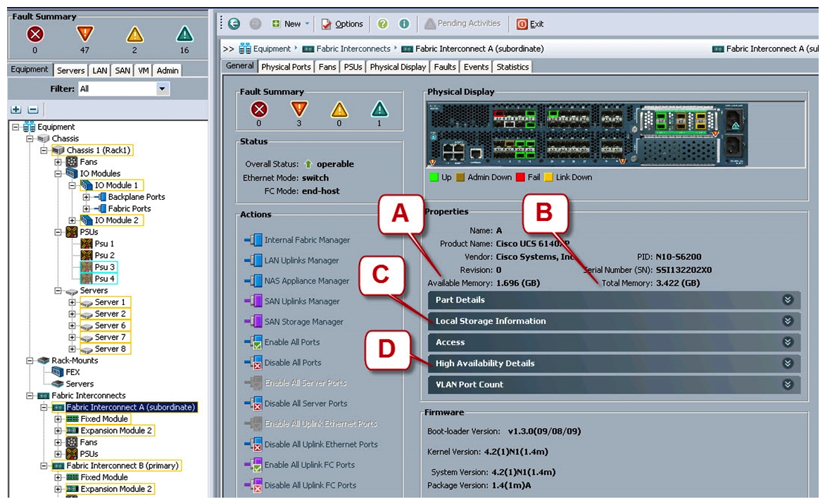
Task: Click the Pending Activities toolbar button
Action: [x=462, y=23]
